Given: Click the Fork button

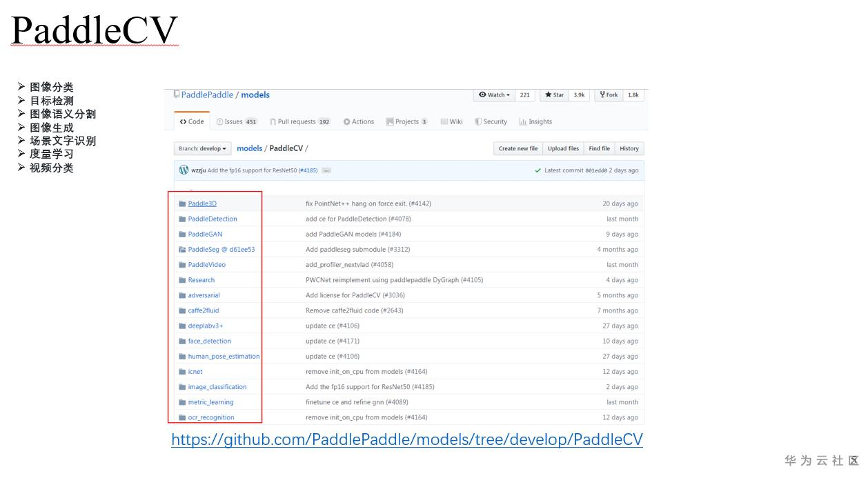Looking at the screenshot, I should (x=609, y=95).
